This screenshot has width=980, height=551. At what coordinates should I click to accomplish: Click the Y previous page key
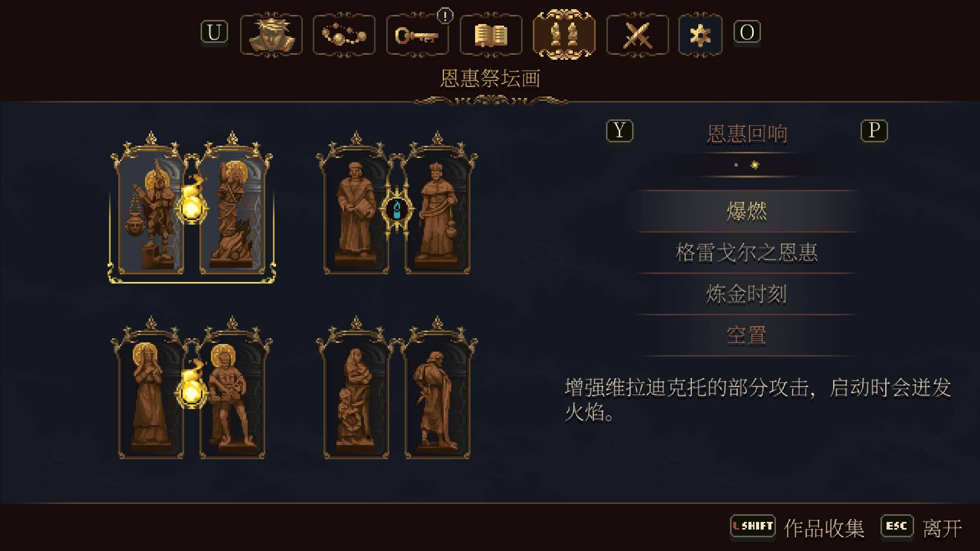point(620,131)
